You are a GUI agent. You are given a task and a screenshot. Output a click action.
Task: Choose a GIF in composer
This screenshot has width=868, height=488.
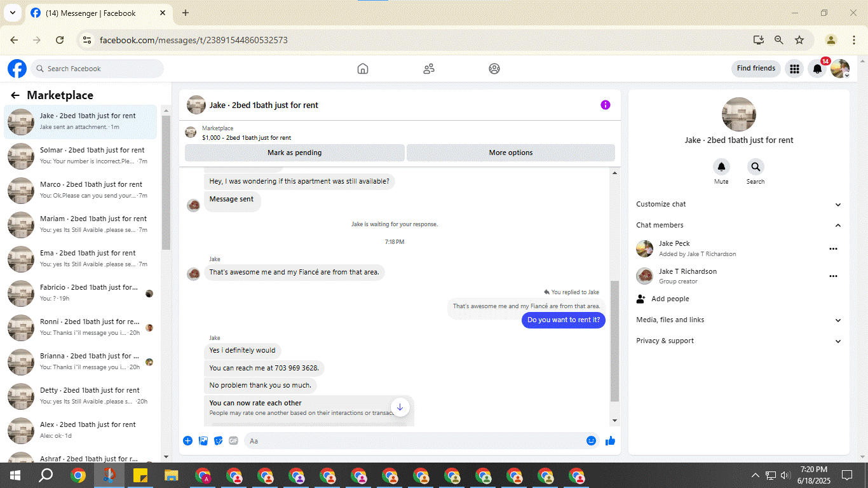(x=233, y=440)
